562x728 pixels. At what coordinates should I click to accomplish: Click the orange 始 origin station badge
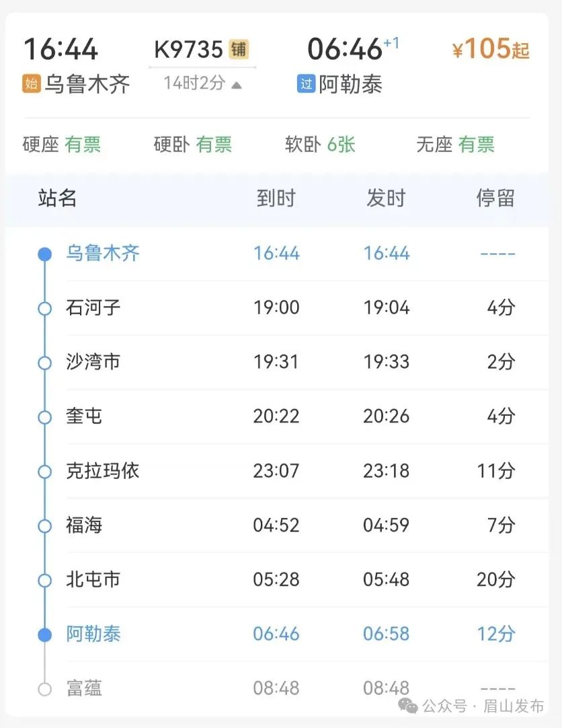click(x=32, y=84)
